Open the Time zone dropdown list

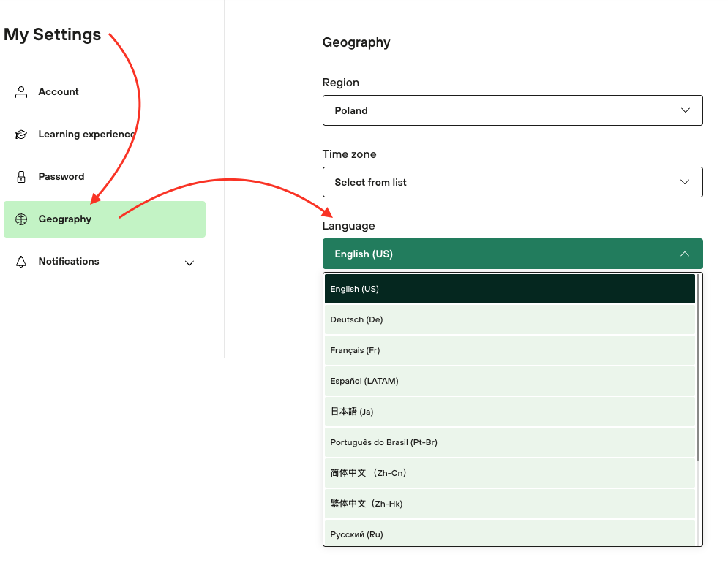pyautogui.click(x=512, y=182)
